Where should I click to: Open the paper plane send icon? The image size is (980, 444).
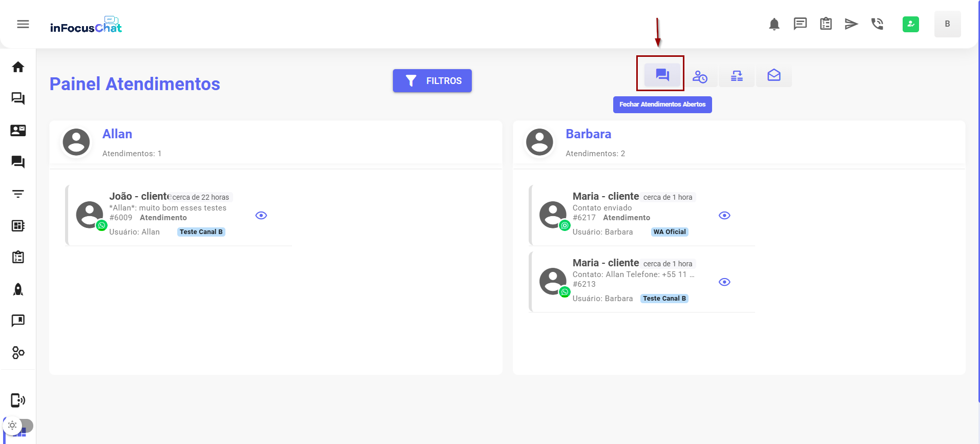851,24
